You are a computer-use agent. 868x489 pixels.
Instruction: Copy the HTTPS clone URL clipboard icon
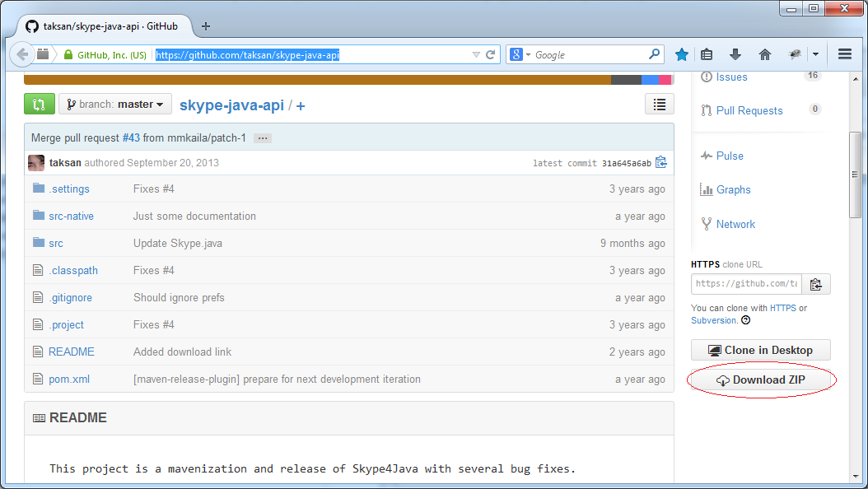point(815,284)
